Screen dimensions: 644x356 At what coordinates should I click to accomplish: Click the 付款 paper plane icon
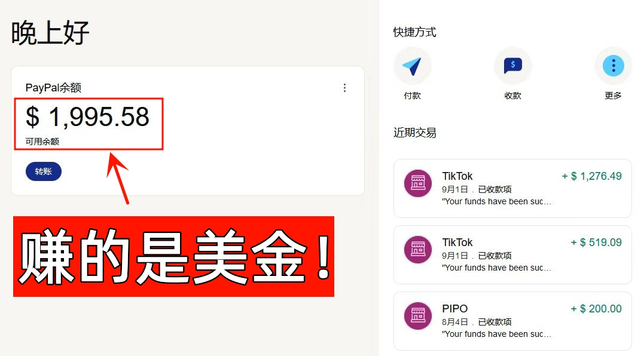pos(412,66)
